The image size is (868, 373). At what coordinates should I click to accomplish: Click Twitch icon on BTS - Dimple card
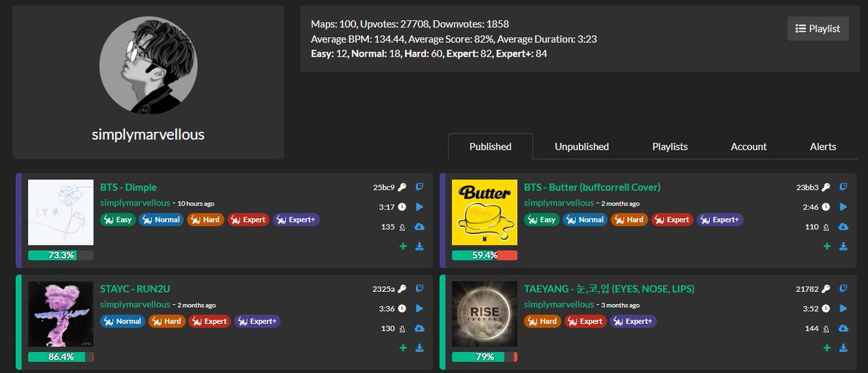click(x=420, y=187)
